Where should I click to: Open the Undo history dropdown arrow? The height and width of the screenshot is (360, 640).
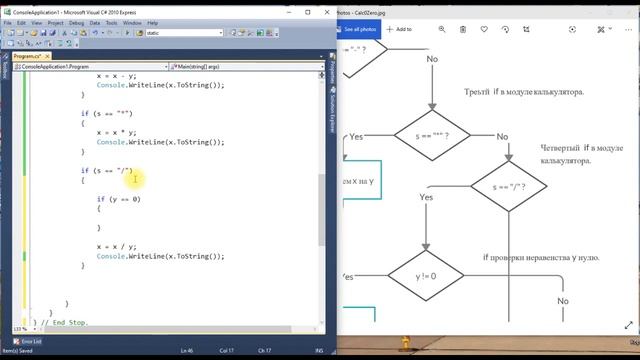tap(102, 33)
